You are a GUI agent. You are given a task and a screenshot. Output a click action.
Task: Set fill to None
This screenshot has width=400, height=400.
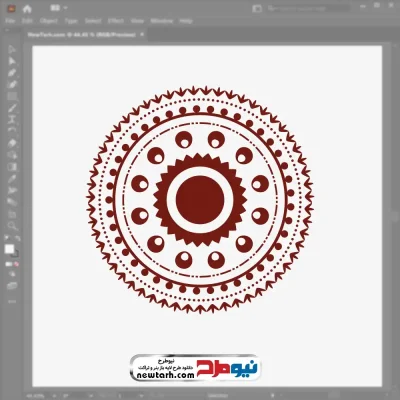[16, 264]
